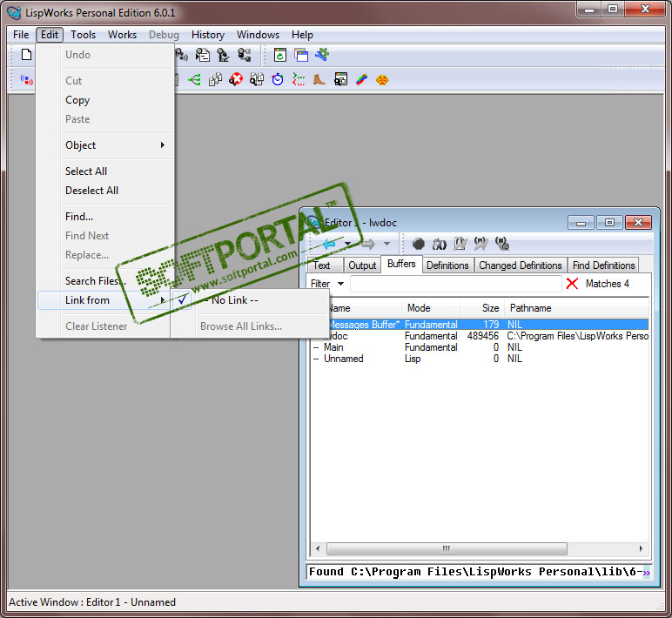
Task: Open the colorful pencil interface builder icon
Action: (361, 79)
